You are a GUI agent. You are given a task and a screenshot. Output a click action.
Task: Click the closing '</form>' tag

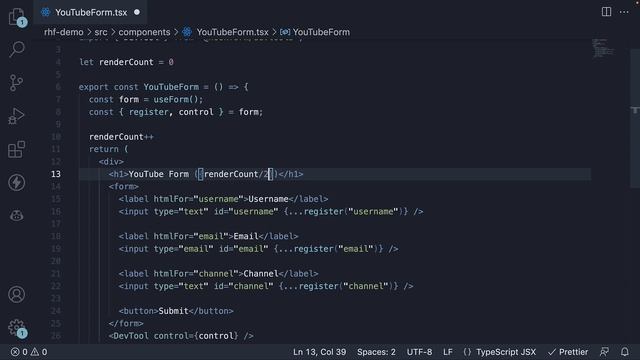[x=126, y=324]
